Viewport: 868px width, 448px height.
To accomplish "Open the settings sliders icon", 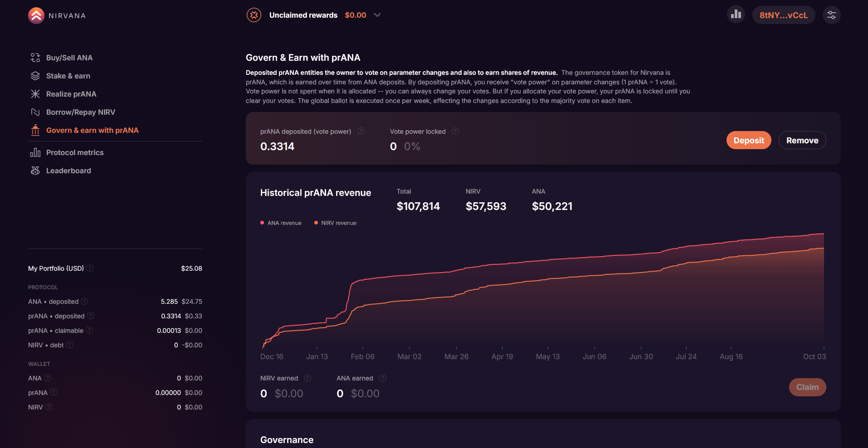I will [832, 15].
